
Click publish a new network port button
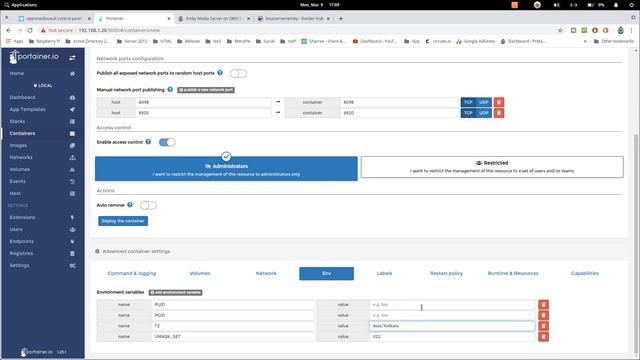click(x=206, y=90)
